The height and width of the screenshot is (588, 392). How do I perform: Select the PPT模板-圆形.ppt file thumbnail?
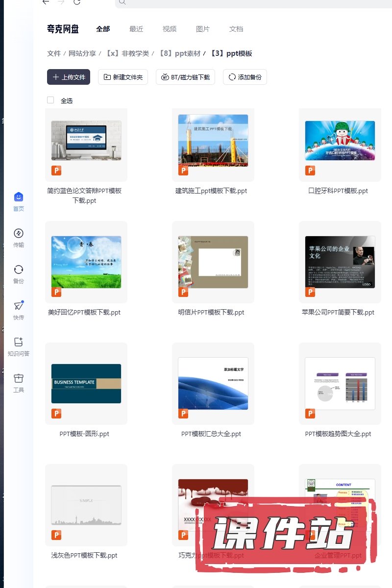click(x=86, y=384)
